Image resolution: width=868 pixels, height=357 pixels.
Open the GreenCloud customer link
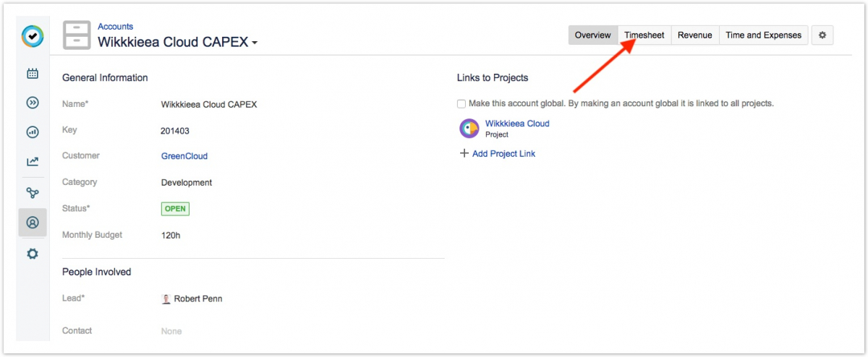184,156
